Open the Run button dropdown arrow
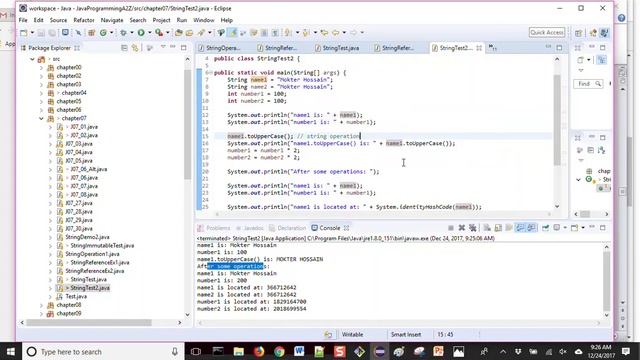Screen dimensions: 640x360 149,33
